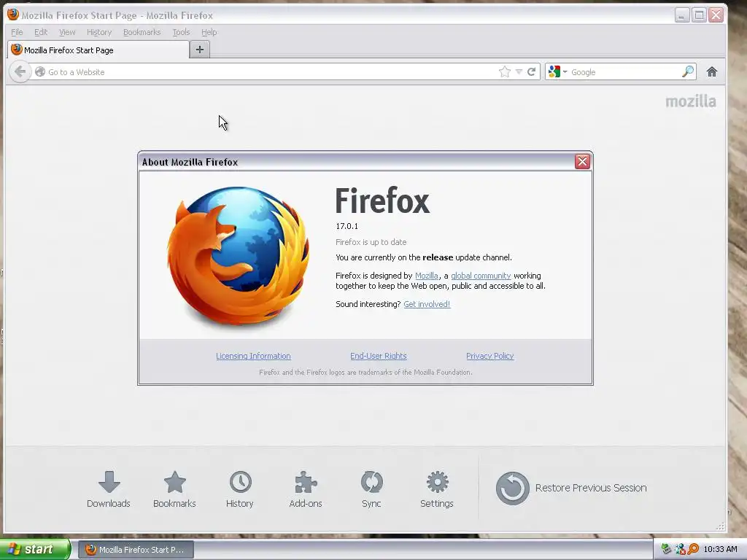Image resolution: width=747 pixels, height=560 pixels.
Task: Reload the current page
Action: coord(532,72)
